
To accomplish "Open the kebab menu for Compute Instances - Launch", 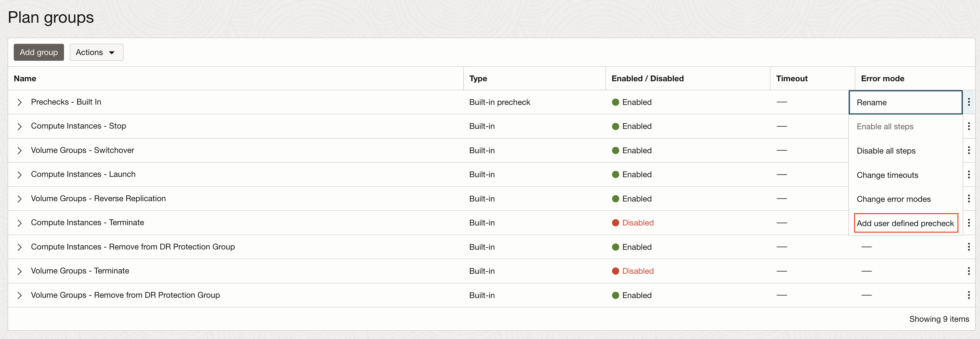I will (x=969, y=174).
